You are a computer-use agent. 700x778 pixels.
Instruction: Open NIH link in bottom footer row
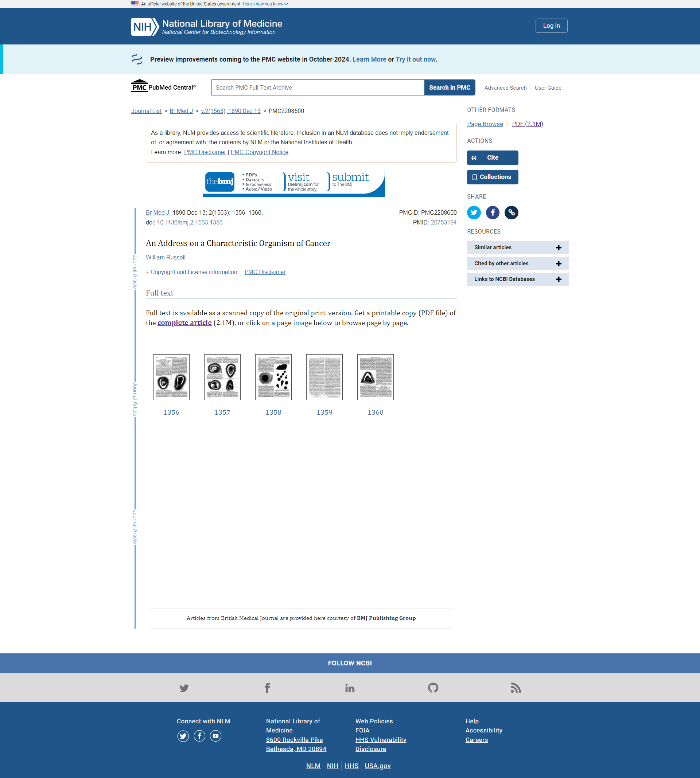tap(333, 766)
